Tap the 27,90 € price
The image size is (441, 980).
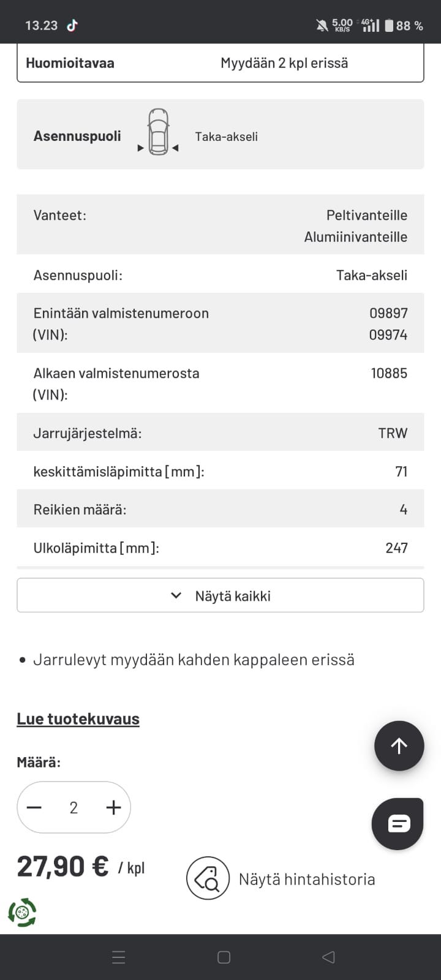[62, 866]
